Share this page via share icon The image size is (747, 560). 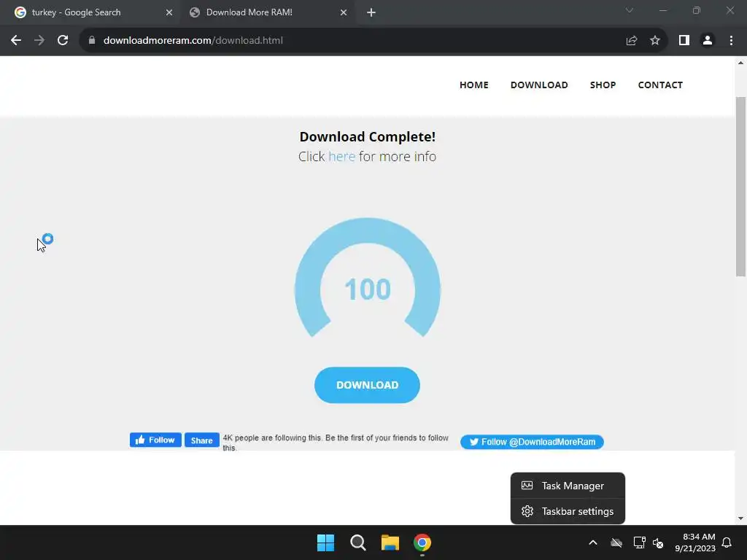(632, 41)
